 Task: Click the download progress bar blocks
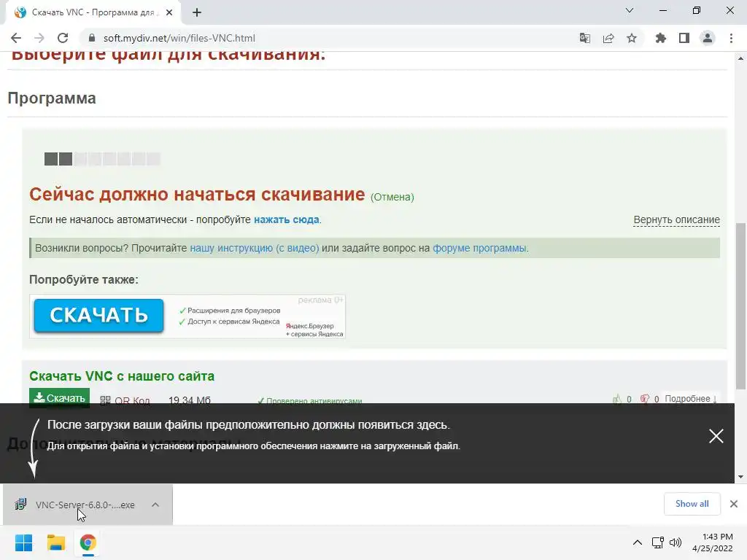click(102, 158)
